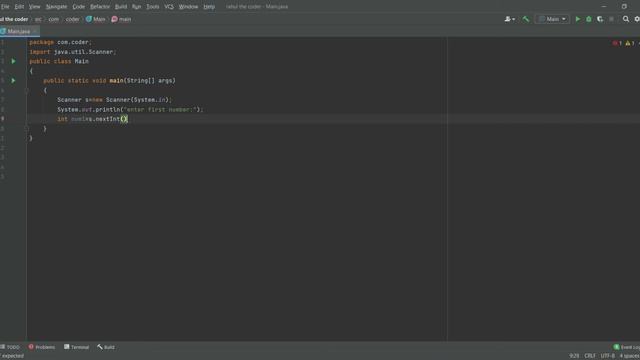Click the System.out.println statement line
This screenshot has width=640, height=360.
[130, 109]
